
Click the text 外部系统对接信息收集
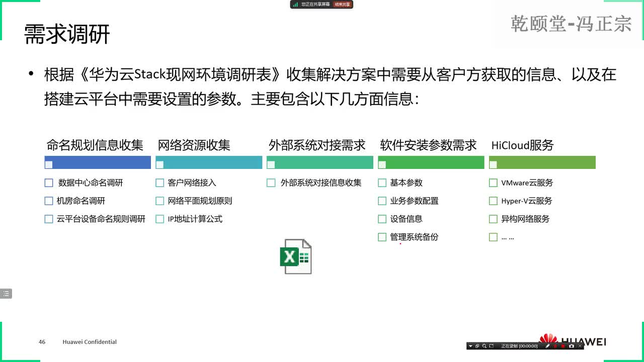click(321, 183)
